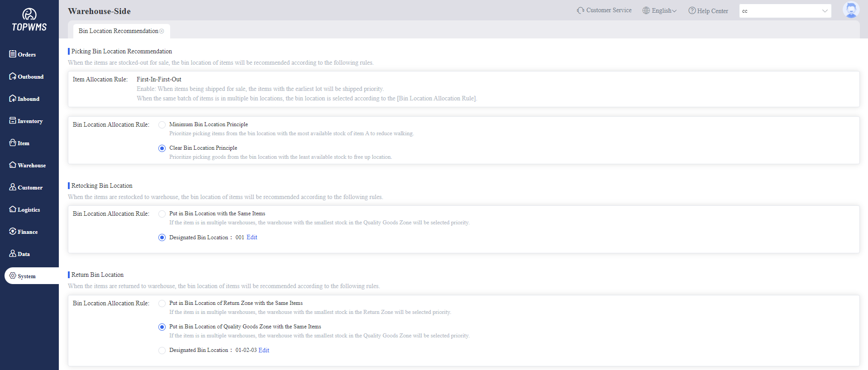Open the Help Center link
868x370 pixels.
pos(708,11)
